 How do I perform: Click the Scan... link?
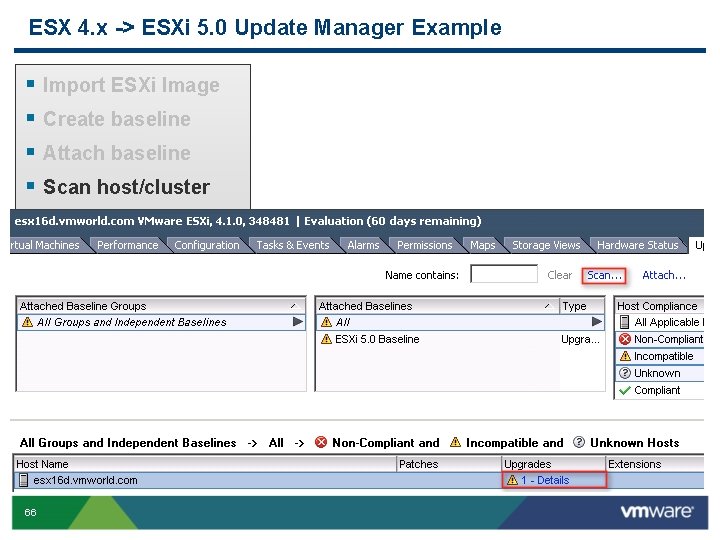point(604,275)
